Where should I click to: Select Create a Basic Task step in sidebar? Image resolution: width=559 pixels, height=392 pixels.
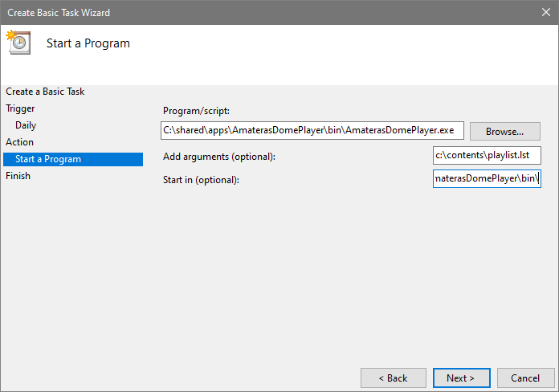click(x=45, y=92)
